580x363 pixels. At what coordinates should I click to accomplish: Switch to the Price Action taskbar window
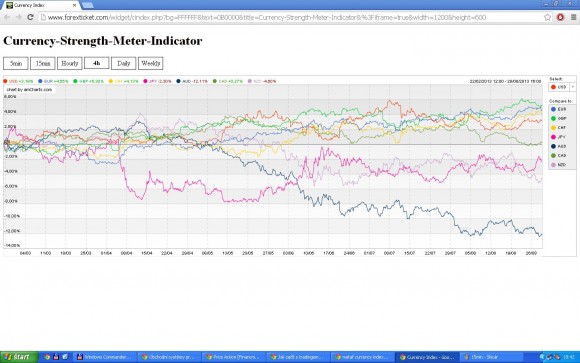(234, 357)
